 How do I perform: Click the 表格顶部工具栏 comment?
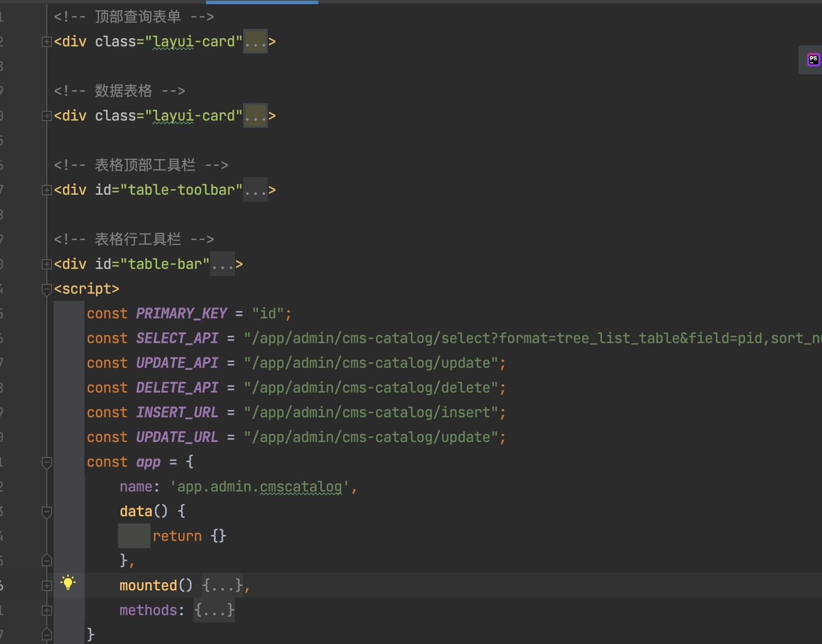(x=141, y=165)
